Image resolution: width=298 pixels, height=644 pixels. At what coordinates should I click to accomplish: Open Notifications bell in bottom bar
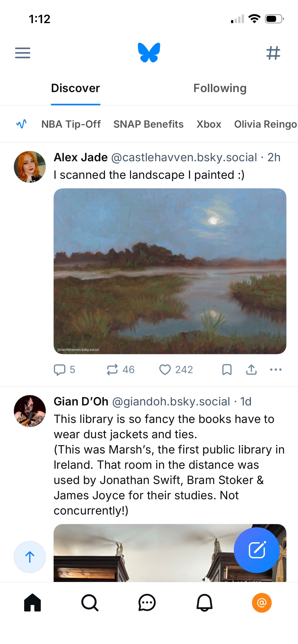tap(204, 603)
